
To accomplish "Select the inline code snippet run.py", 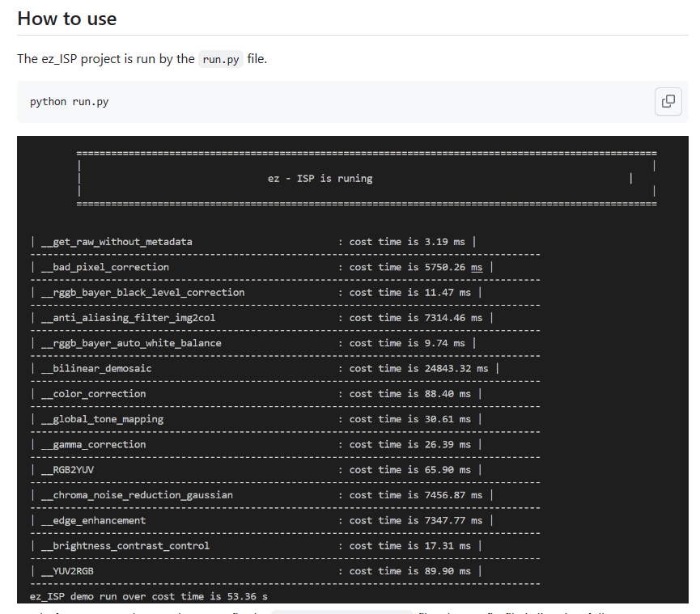I will click(220, 58).
